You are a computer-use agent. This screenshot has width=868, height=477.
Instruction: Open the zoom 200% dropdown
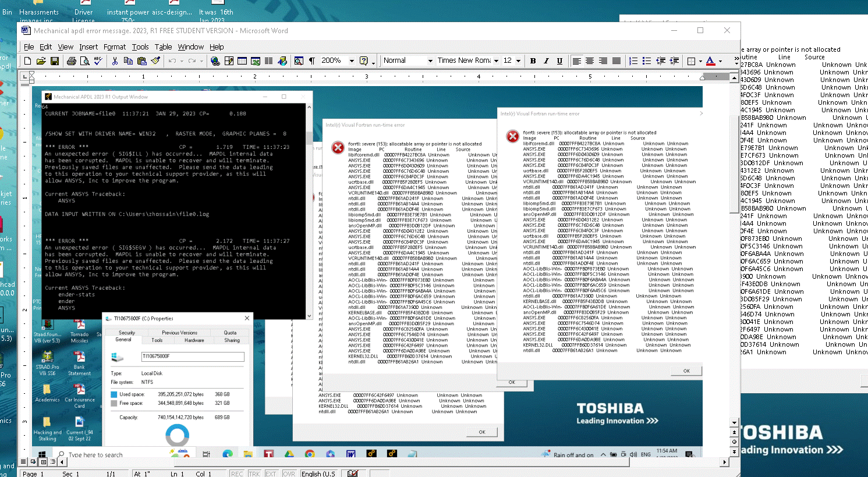point(352,60)
